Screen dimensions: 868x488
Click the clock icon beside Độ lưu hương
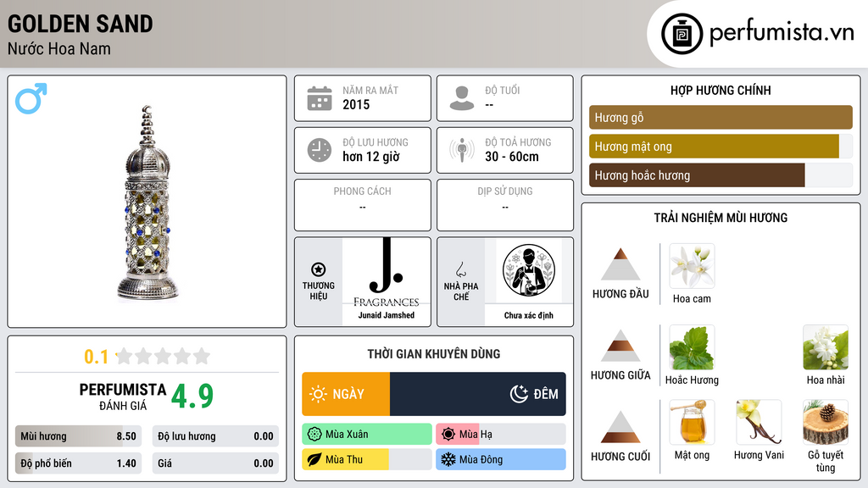(320, 150)
